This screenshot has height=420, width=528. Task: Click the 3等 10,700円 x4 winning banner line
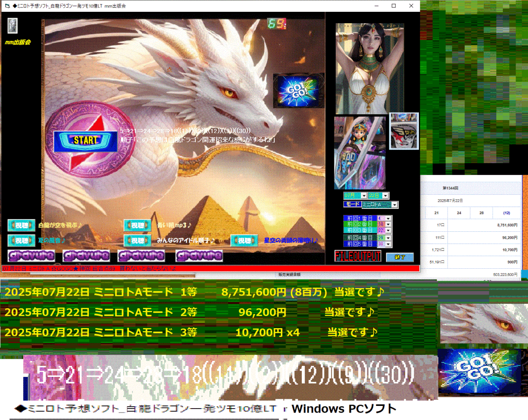(x=191, y=332)
